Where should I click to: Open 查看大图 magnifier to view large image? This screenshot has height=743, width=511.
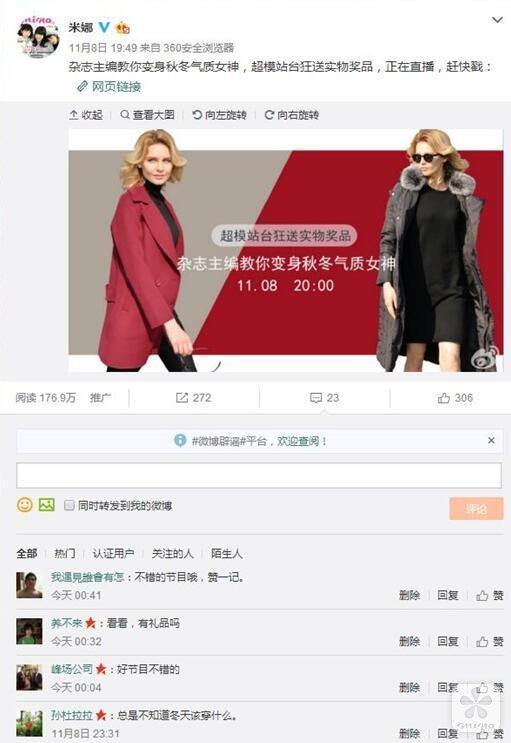(147, 115)
